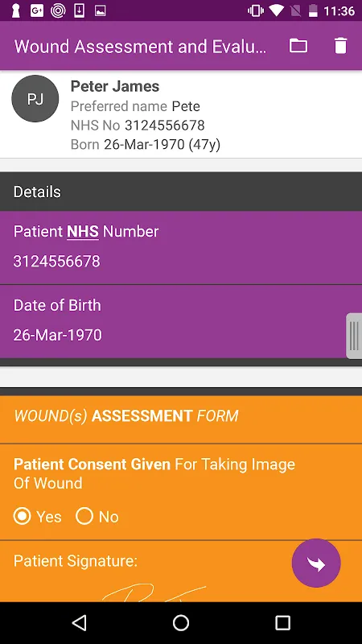Viewport: 362px width, 644px height.
Task: Tap the trash delete icon
Action: pos(340,46)
